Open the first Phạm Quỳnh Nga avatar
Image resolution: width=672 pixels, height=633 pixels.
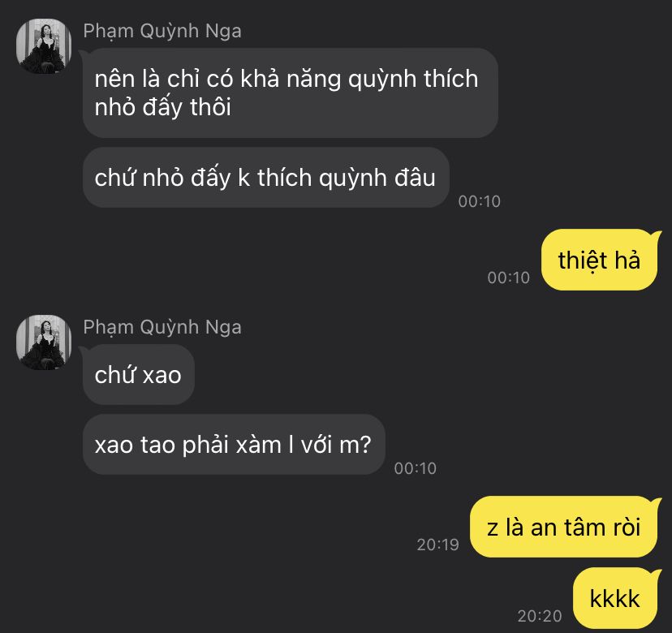[x=44, y=46]
